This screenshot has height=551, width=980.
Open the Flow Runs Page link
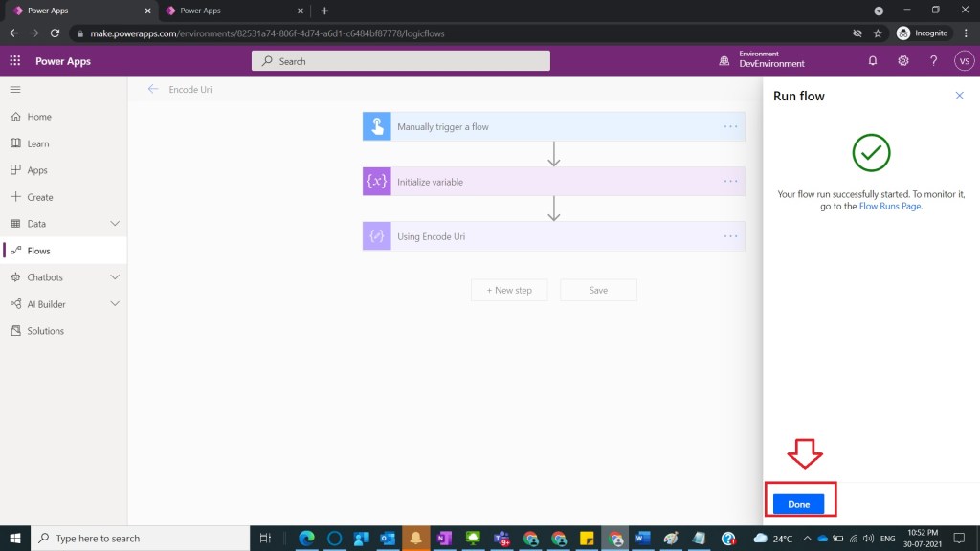[890, 206]
